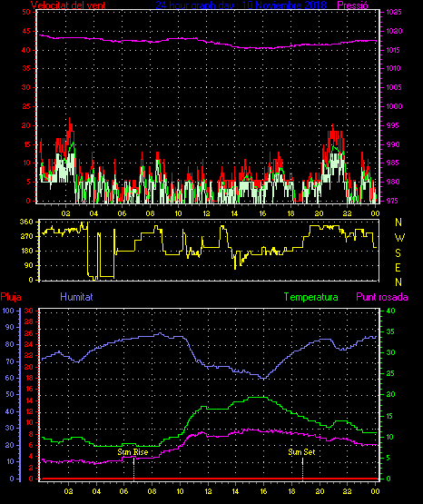Click the 'Pluja' legend label
The image size is (423, 504).
click(11, 297)
